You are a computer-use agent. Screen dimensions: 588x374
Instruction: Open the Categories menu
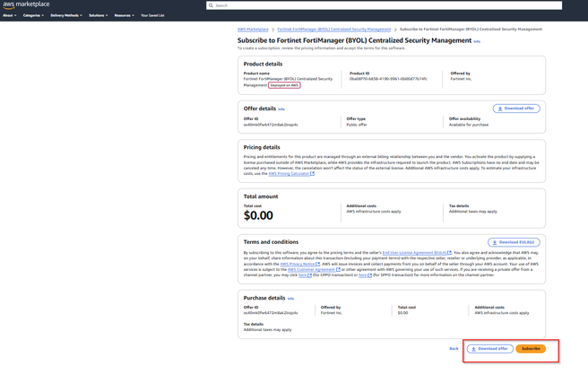[x=33, y=15]
